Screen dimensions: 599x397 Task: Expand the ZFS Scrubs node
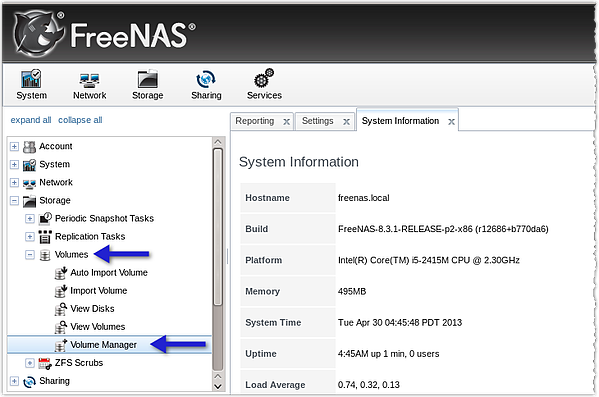(30, 363)
